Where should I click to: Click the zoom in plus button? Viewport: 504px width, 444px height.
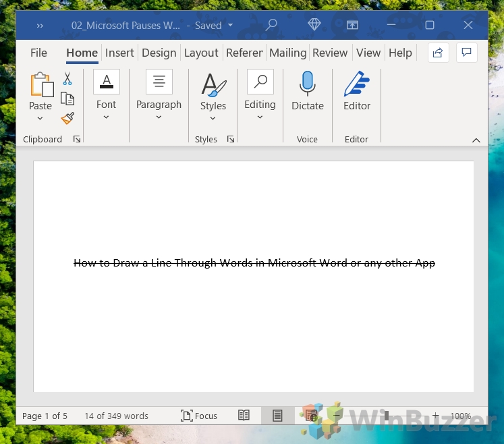[436, 416]
